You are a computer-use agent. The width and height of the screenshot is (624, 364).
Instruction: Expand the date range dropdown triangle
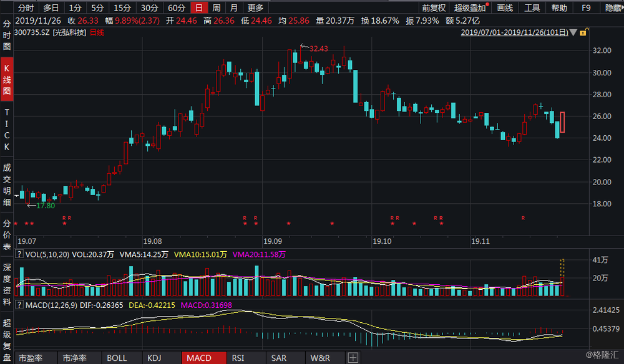tap(573, 32)
